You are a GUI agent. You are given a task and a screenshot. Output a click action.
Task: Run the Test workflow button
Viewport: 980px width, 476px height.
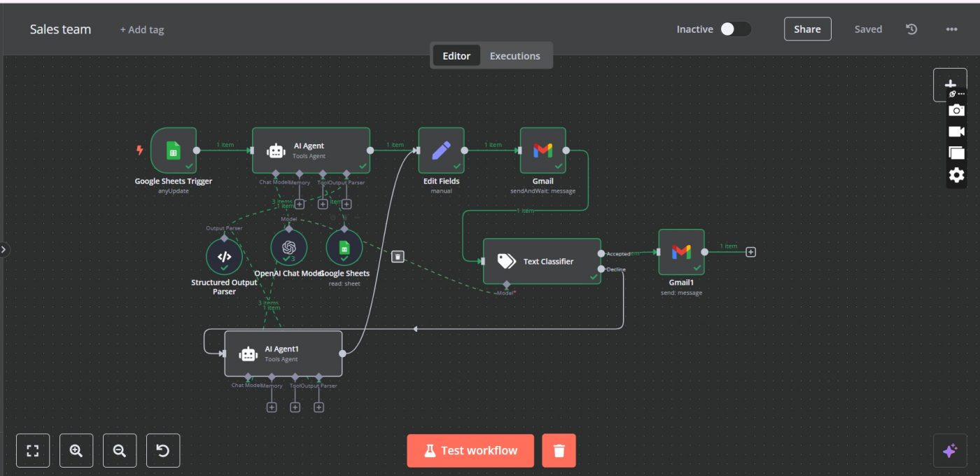[x=470, y=451]
